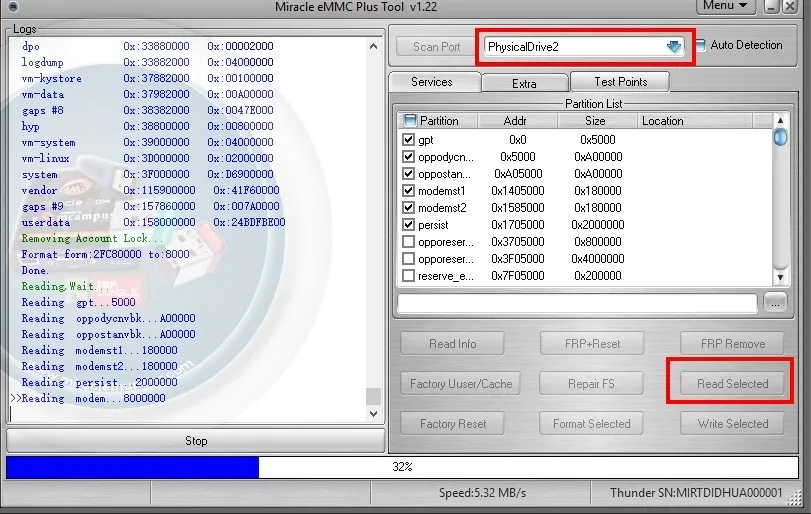The image size is (811, 514).
Task: Sort by the Addr column header
Action: point(517,120)
